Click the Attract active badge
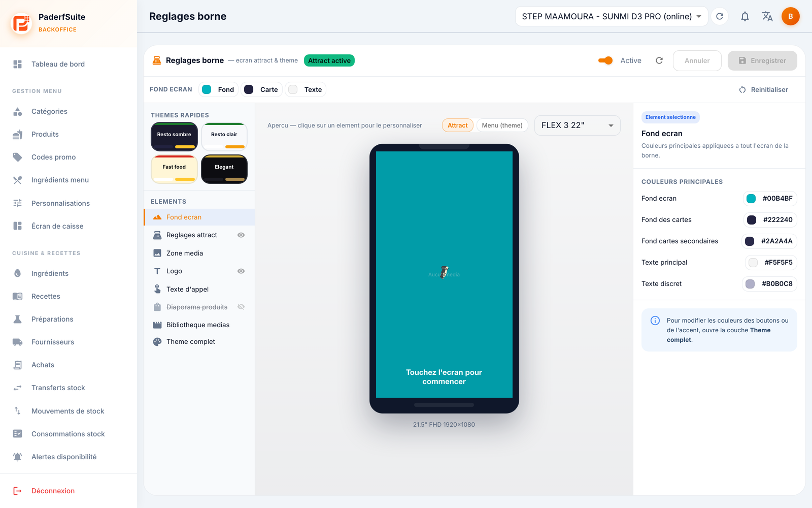Viewport: 812px width, 508px height. click(x=329, y=60)
